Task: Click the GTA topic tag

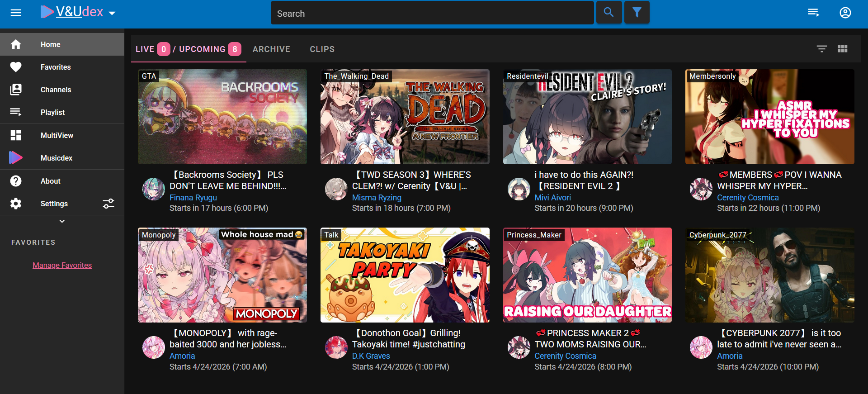Action: 149,76
